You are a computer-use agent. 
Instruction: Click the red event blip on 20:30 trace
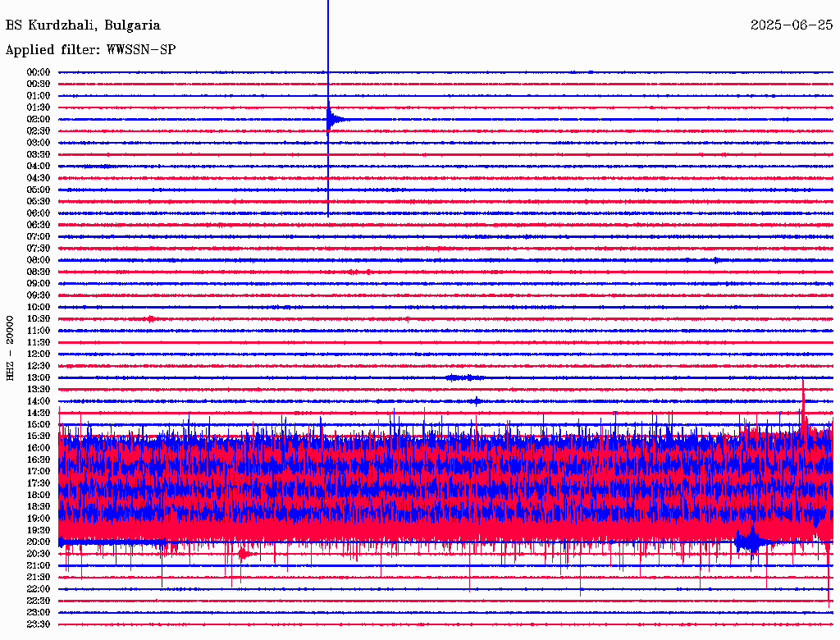[244, 554]
